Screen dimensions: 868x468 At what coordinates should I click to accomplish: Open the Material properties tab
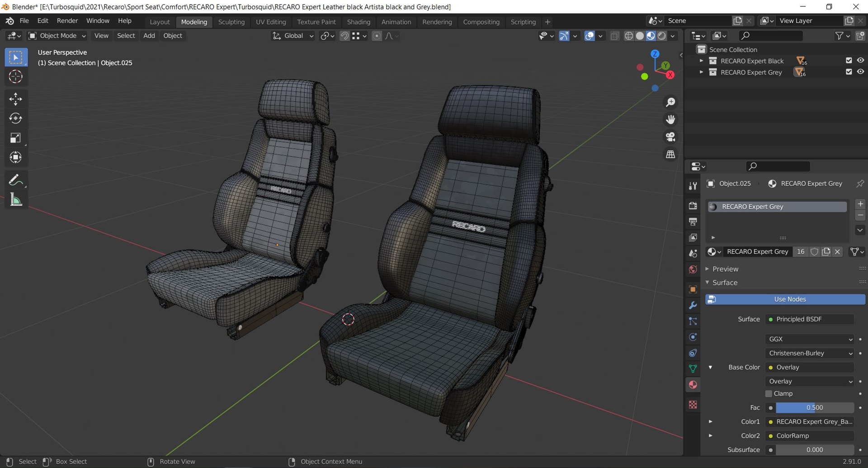(693, 385)
